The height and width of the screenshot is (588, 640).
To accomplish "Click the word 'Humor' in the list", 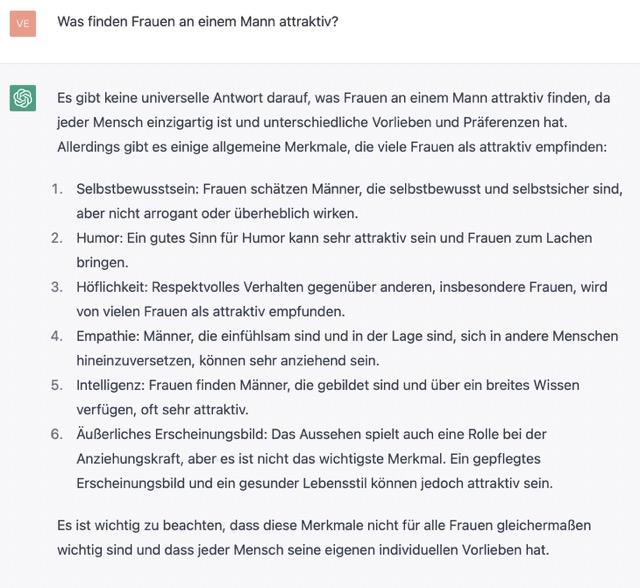I will click(x=97, y=238).
